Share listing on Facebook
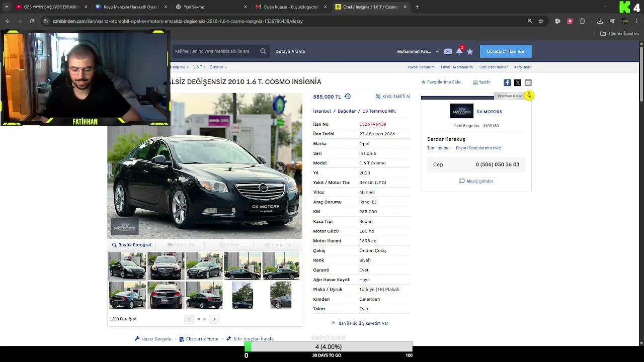The width and height of the screenshot is (644, 362). (x=507, y=82)
